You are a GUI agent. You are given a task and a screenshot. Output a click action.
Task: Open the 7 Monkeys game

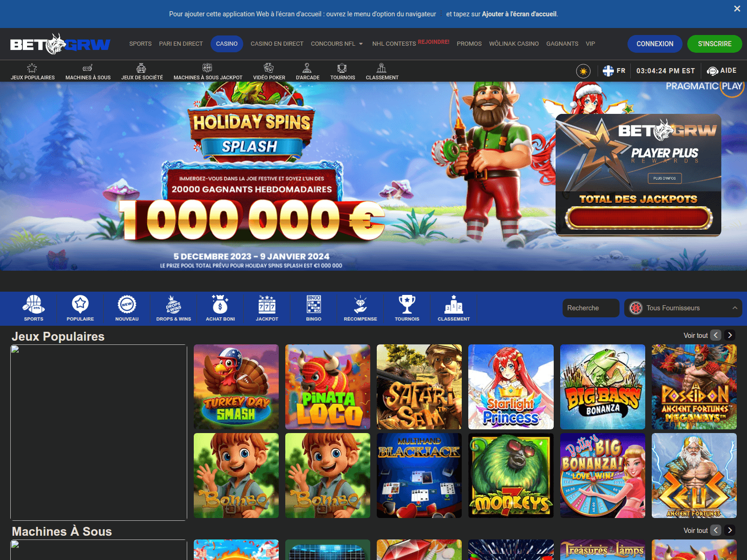511,476
